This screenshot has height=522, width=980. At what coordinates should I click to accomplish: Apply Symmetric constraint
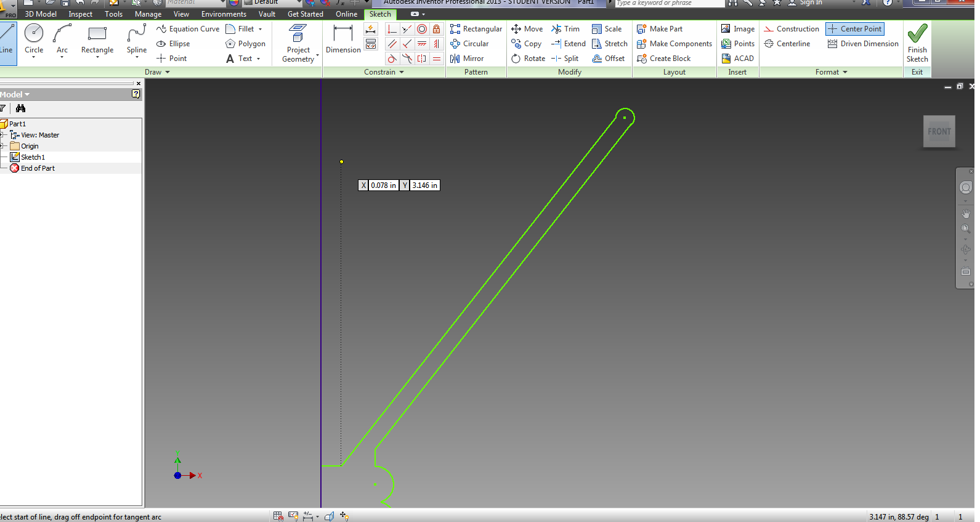coord(422,59)
